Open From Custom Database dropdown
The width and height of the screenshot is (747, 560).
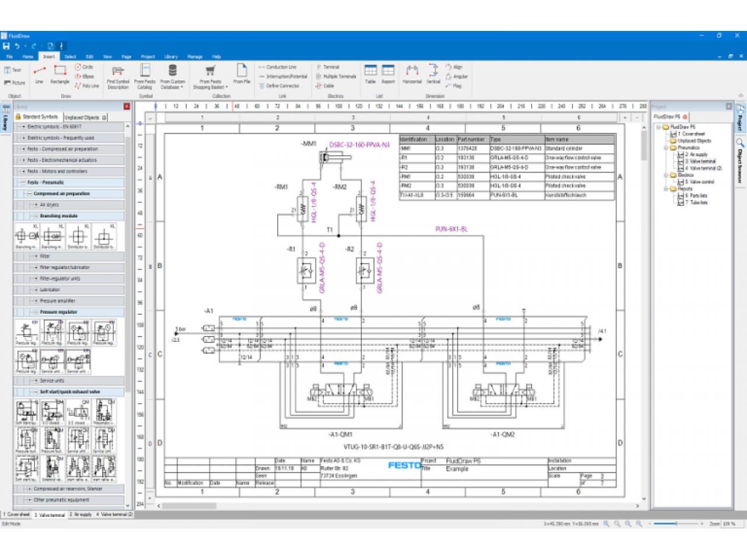[x=172, y=76]
